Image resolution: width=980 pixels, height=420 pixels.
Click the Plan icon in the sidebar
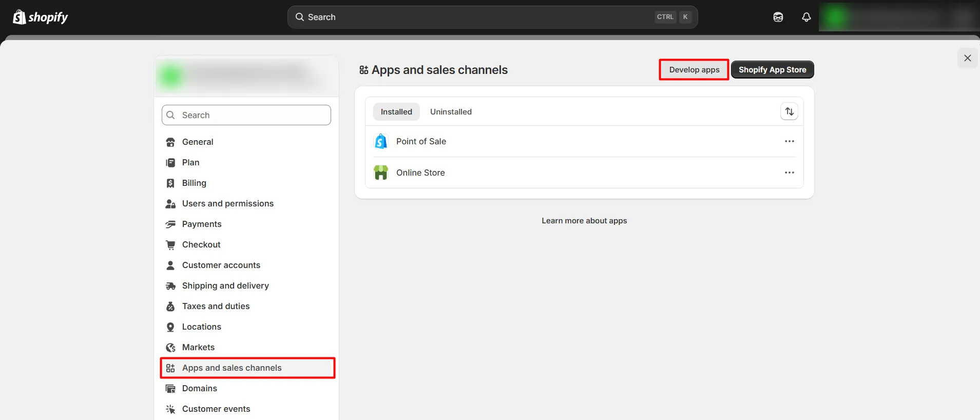click(x=170, y=163)
